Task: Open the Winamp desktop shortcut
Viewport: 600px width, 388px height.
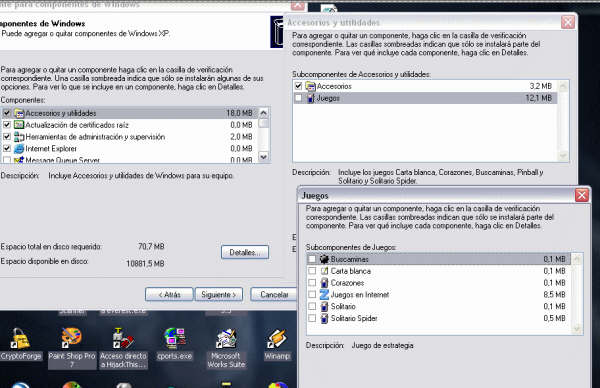Action: pyautogui.click(x=277, y=344)
